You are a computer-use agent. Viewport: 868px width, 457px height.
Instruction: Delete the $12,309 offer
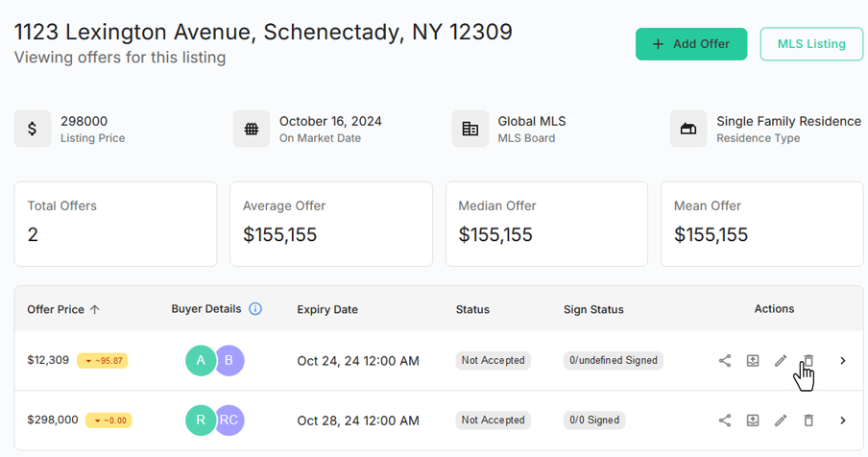point(808,361)
